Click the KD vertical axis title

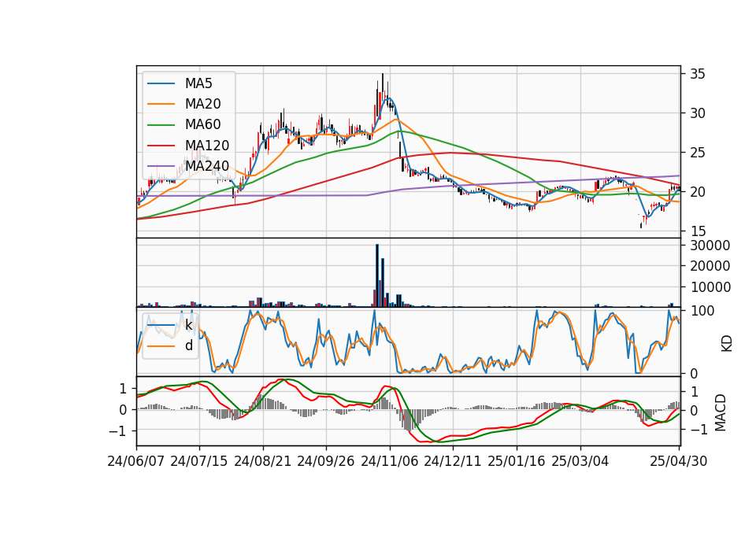pyautogui.click(x=727, y=344)
